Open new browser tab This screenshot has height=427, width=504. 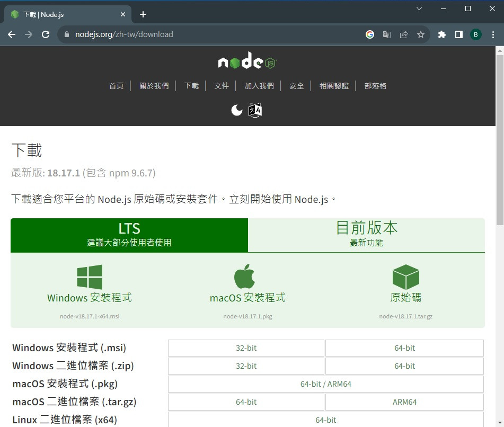click(x=143, y=14)
